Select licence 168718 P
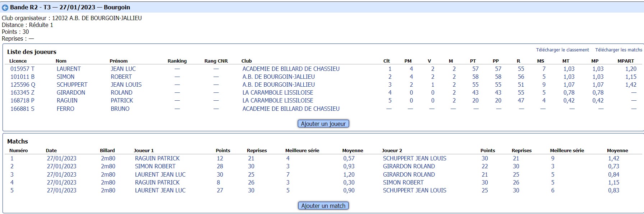 (x=22, y=100)
